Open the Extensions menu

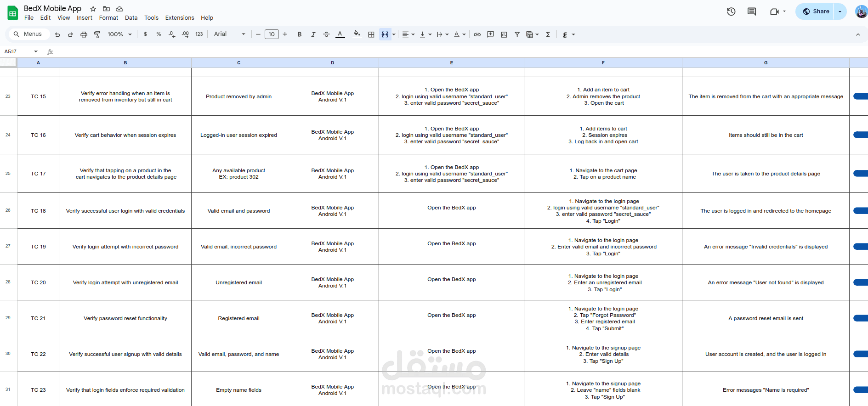click(x=180, y=18)
